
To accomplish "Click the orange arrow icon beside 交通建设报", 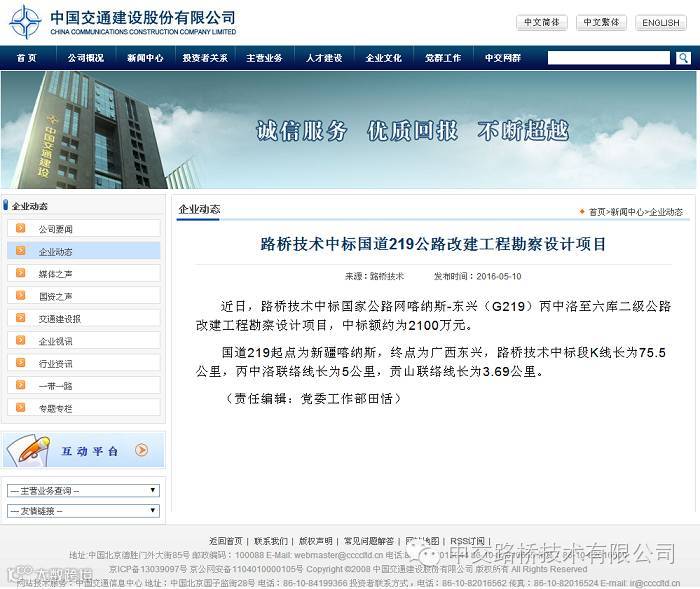I will coord(21,317).
